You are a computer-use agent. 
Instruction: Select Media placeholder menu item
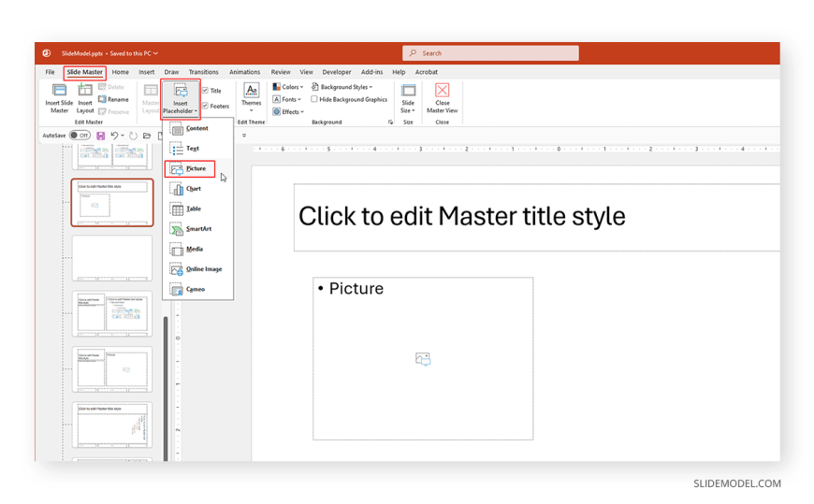(197, 249)
